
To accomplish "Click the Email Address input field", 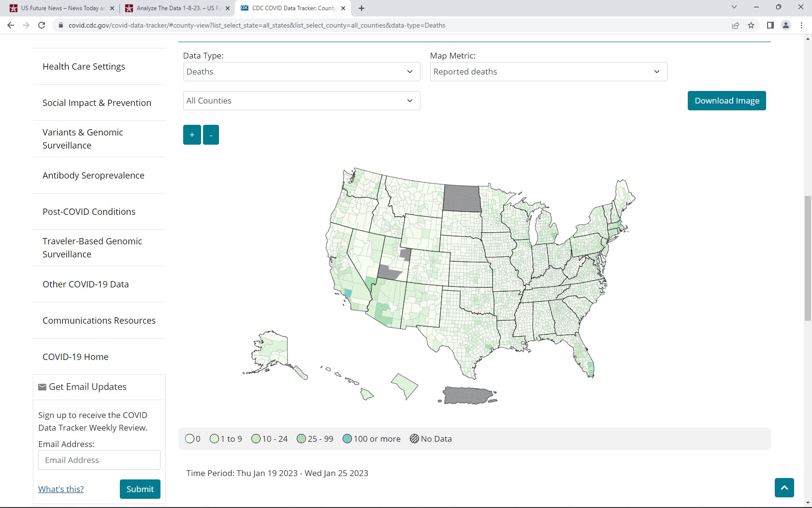I will click(x=99, y=460).
